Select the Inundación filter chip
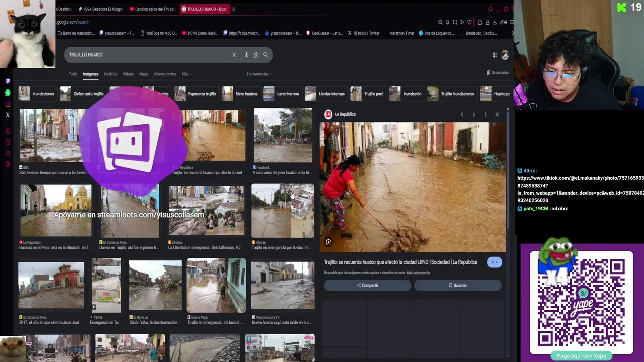The width and height of the screenshot is (644, 362). 406,94
